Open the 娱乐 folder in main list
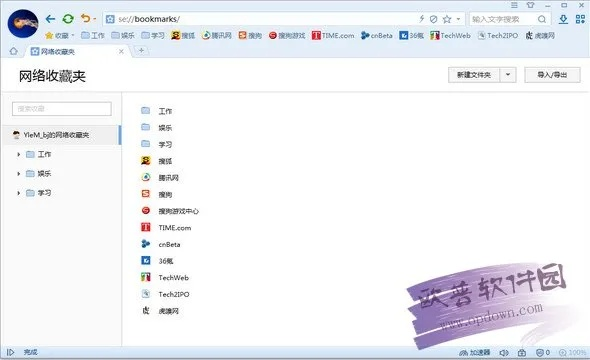This screenshot has height=360, width=590. (x=157, y=128)
